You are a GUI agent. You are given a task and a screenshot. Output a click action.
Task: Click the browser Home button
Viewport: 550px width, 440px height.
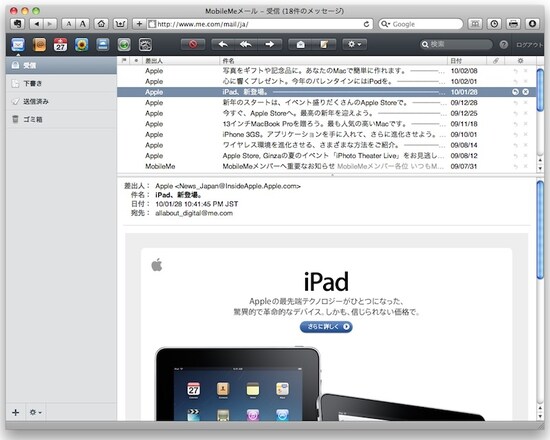tap(101, 24)
